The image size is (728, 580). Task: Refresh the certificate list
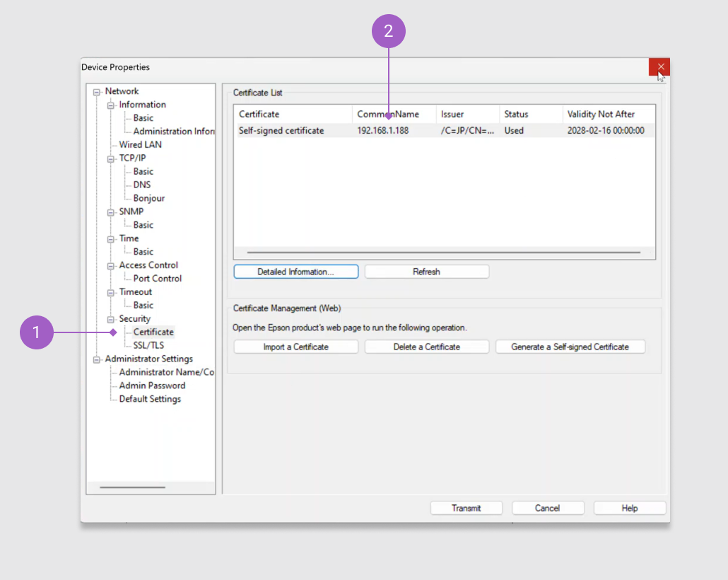(427, 272)
